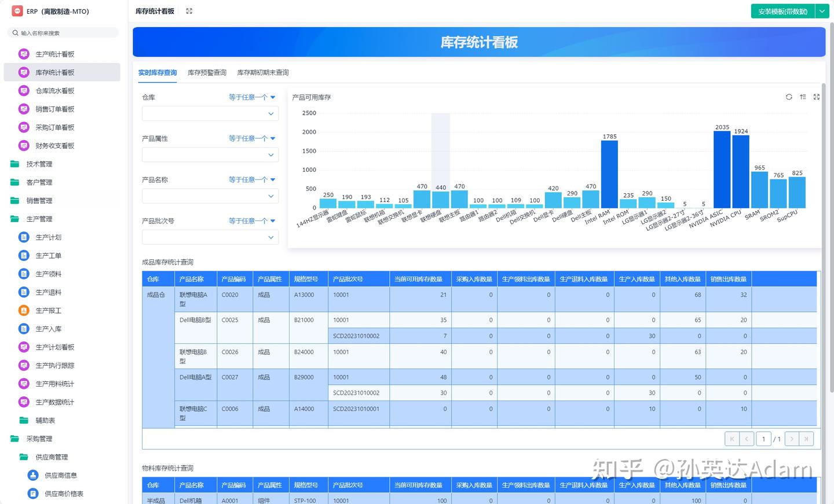This screenshot has height=504, width=834.
Task: Switch to the 库存预警查询 tab
Action: point(207,72)
